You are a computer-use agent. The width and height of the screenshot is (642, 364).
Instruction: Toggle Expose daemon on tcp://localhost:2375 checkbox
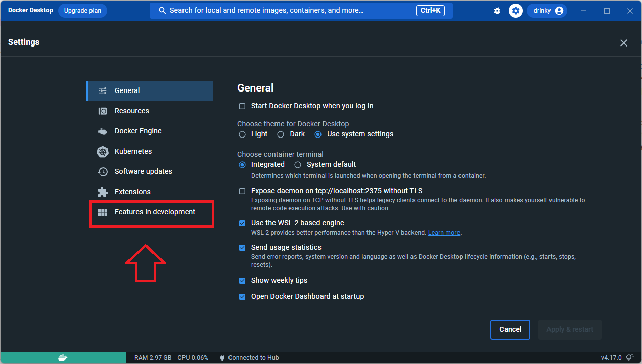click(242, 191)
